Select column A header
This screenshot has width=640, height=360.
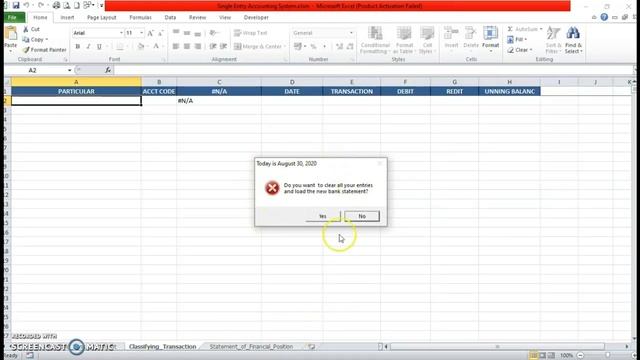[x=76, y=82]
